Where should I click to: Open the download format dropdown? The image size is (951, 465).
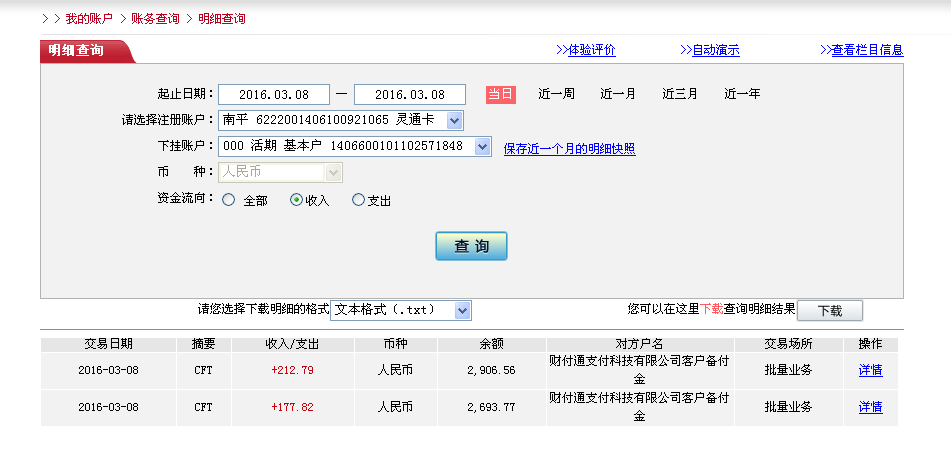[x=461, y=310]
